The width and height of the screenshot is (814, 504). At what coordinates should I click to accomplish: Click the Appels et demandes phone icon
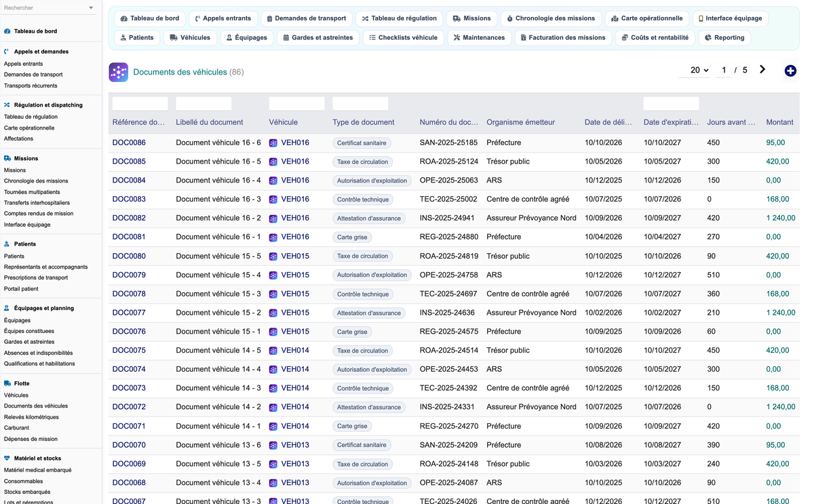tap(7, 52)
